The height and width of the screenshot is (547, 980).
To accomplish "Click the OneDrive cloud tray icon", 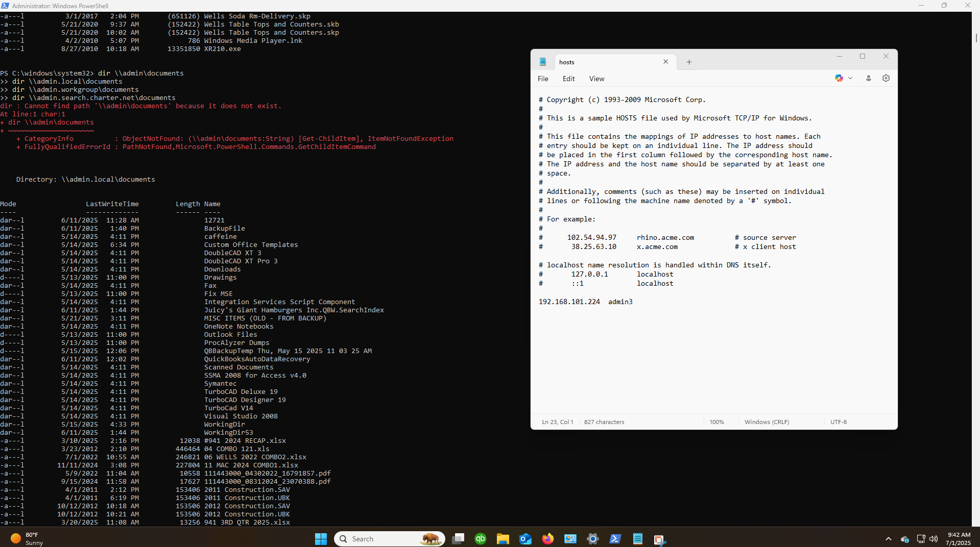I will (x=905, y=539).
